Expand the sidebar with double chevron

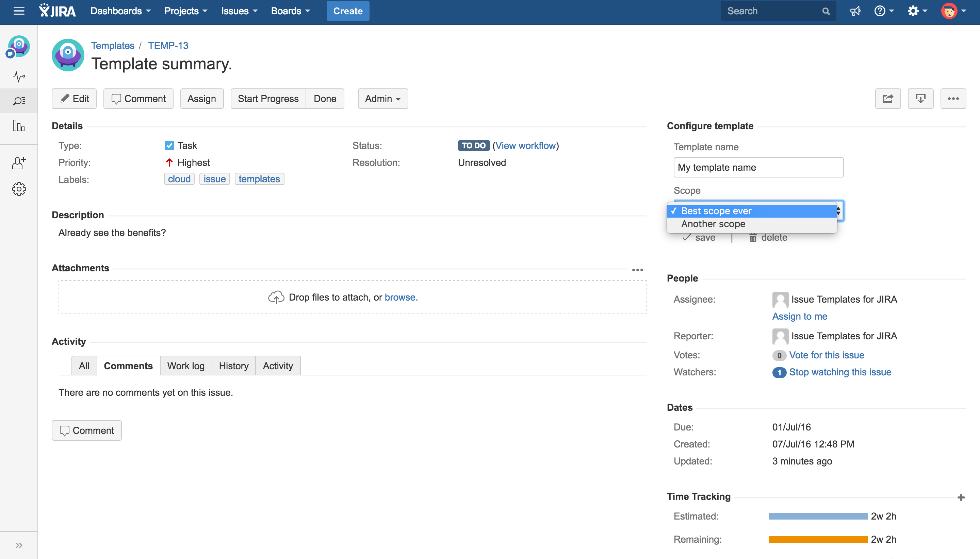(x=19, y=545)
